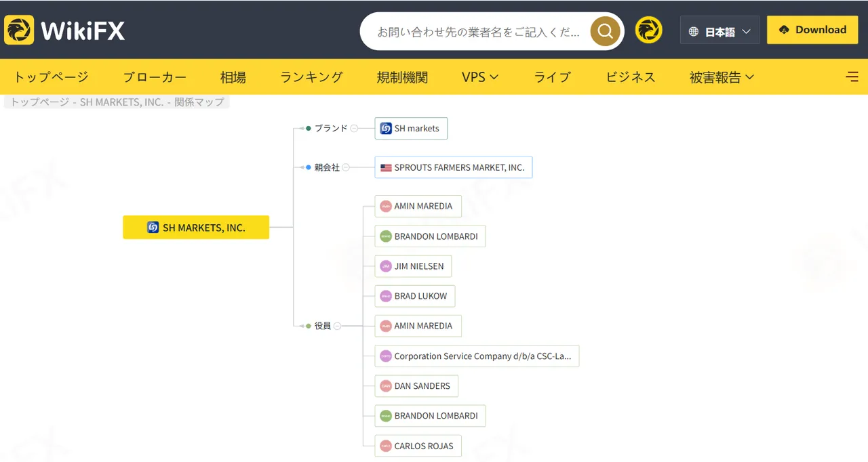
Task: Select the first AMIN MAREDIA node
Action: click(x=418, y=206)
